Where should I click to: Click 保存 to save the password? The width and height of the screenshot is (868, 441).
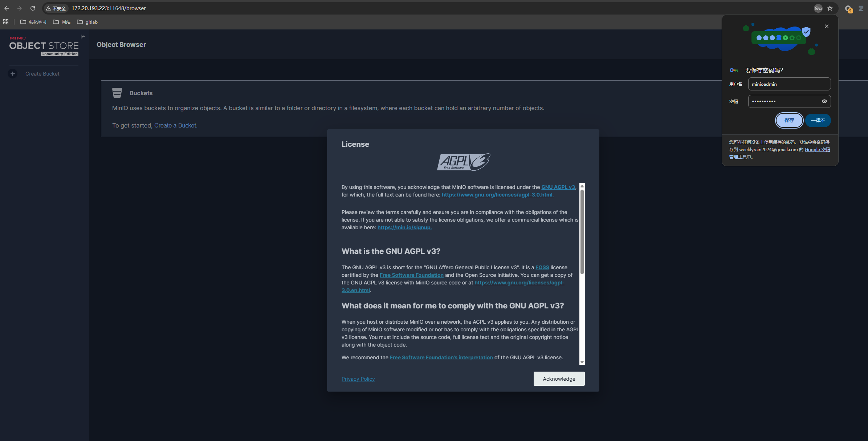789,120
